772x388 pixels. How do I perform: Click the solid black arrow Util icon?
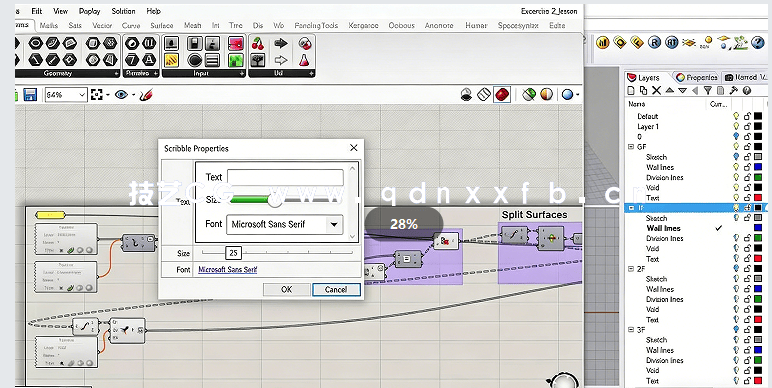pyautogui.click(x=281, y=44)
